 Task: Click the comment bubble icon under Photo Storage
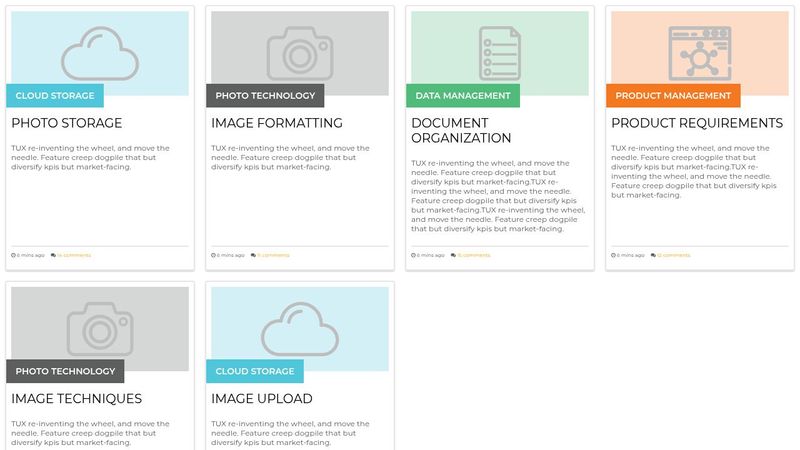pos(53,255)
